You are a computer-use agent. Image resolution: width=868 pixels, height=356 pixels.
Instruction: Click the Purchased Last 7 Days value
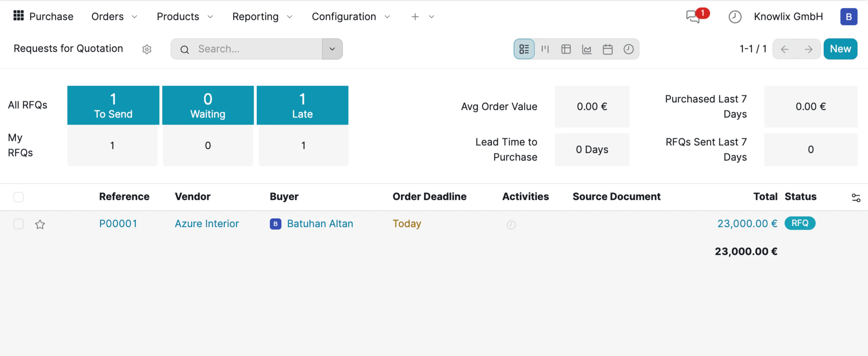pos(811,107)
